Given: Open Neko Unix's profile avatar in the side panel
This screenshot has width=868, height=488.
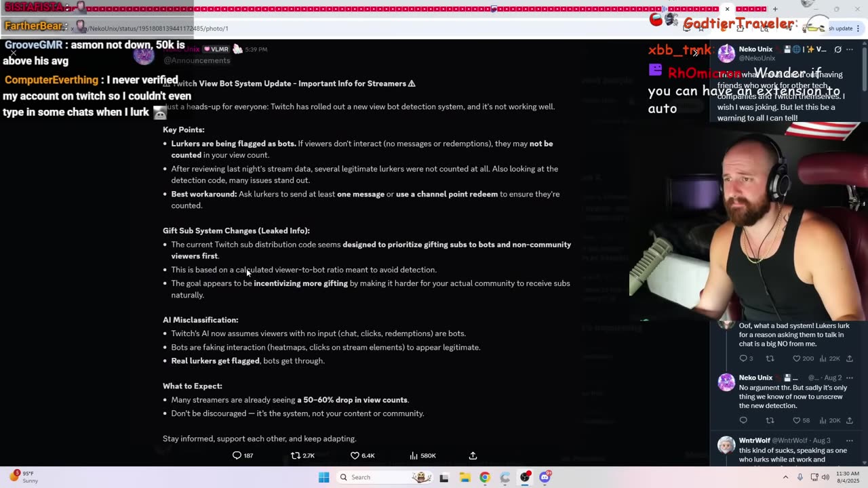Looking at the screenshot, I should [726, 54].
